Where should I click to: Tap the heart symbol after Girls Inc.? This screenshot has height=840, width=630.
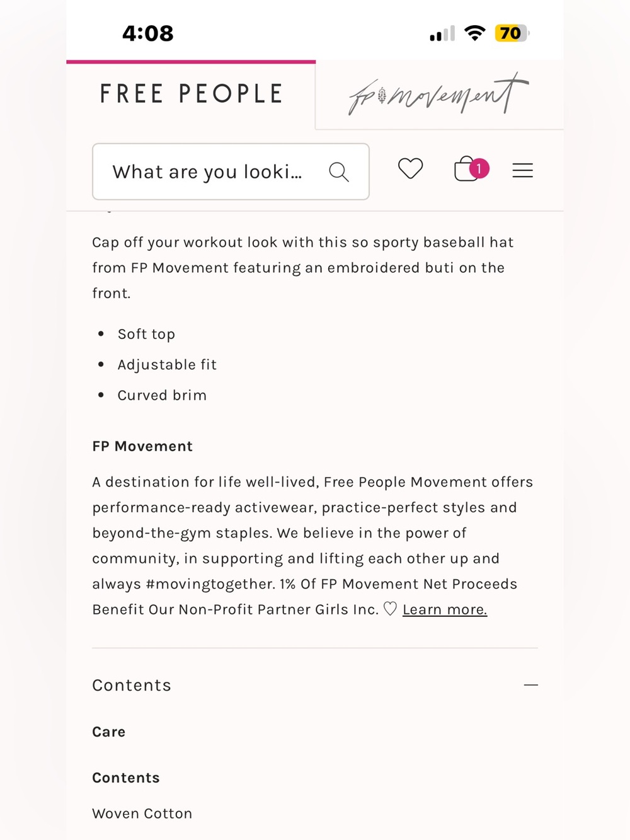coord(390,609)
